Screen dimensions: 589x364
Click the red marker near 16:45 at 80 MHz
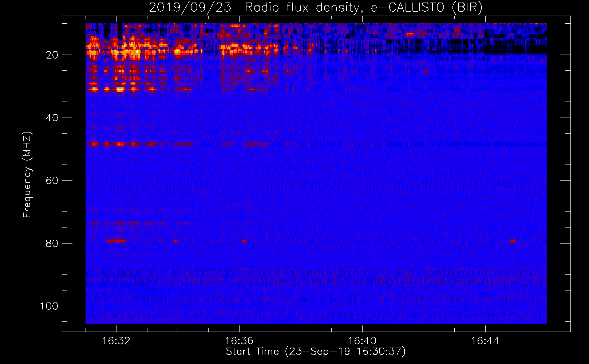click(512, 241)
